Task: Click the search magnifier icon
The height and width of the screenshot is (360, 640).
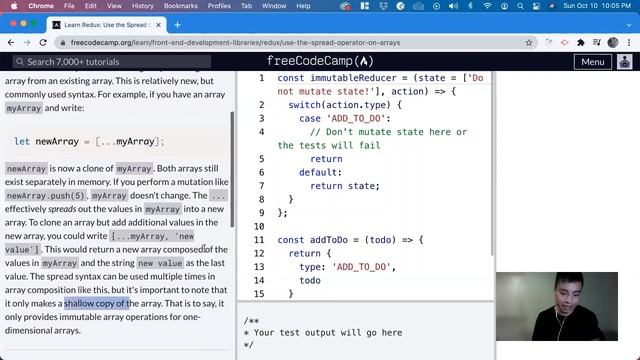Action: pos(19,62)
